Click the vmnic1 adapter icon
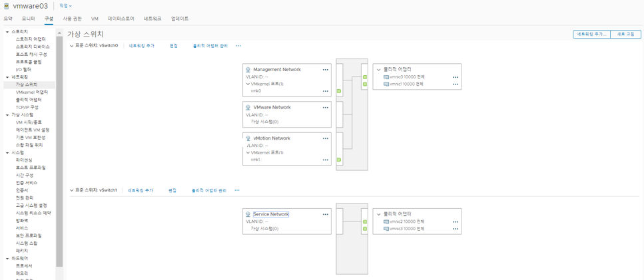The height and width of the screenshot is (280, 644). point(386,84)
